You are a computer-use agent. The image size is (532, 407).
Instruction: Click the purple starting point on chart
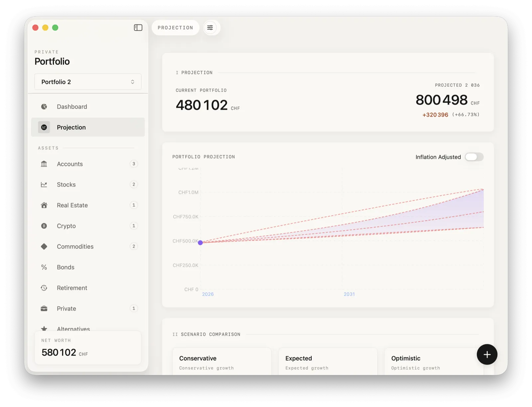[x=200, y=243]
